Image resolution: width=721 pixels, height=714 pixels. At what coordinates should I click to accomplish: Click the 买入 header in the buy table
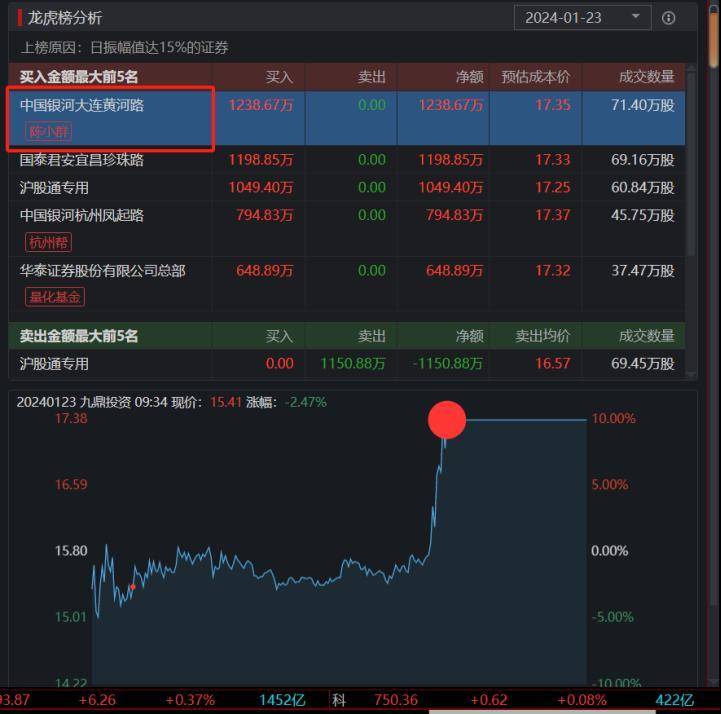(x=279, y=77)
